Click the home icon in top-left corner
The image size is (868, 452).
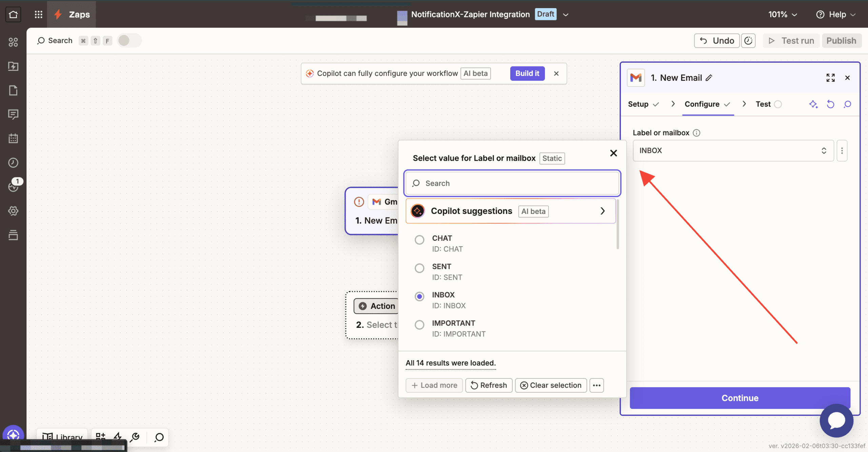coord(13,14)
